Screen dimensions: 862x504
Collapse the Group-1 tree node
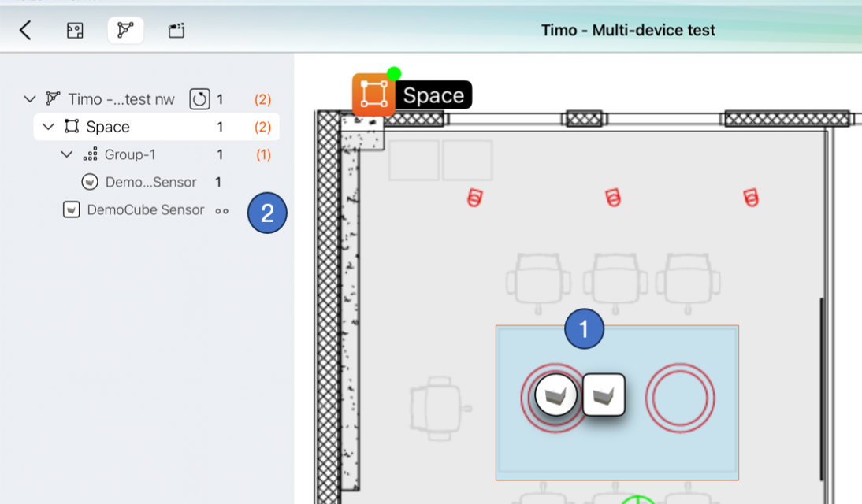(x=67, y=154)
